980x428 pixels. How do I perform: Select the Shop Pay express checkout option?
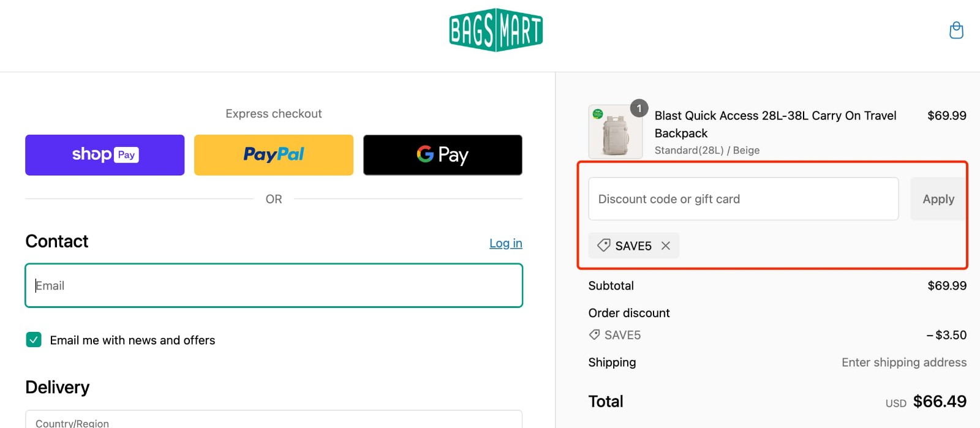pyautogui.click(x=104, y=154)
